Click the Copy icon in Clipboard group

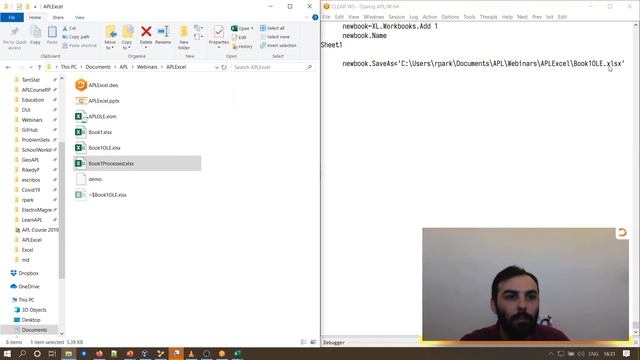[x=36, y=32]
